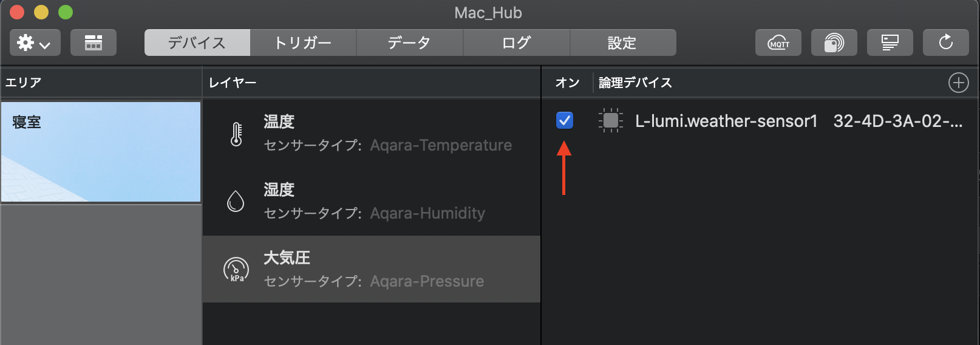Click the layout grid view icon
This screenshot has width=980, height=345.
point(94,43)
